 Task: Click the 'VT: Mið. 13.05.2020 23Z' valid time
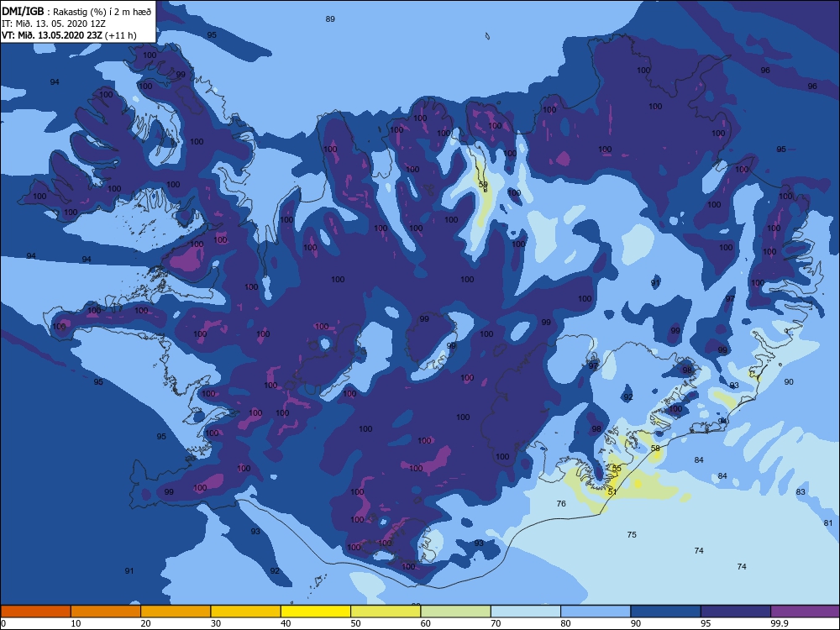coord(52,35)
